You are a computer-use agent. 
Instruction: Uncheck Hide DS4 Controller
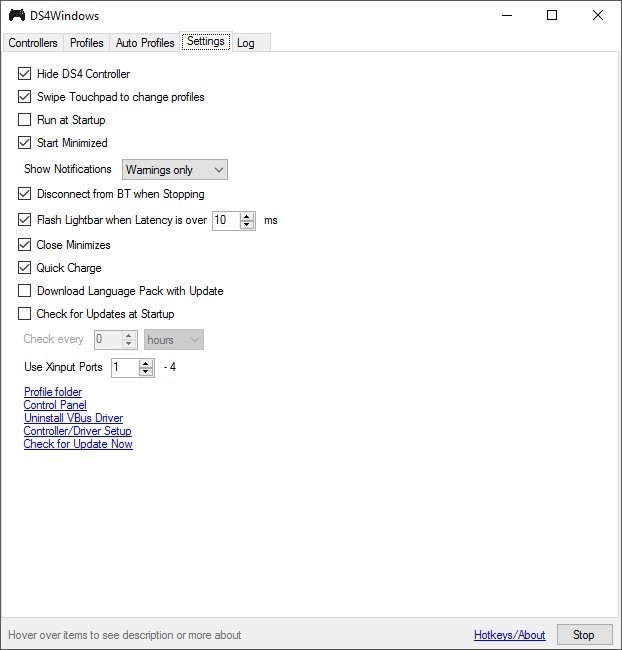24,74
